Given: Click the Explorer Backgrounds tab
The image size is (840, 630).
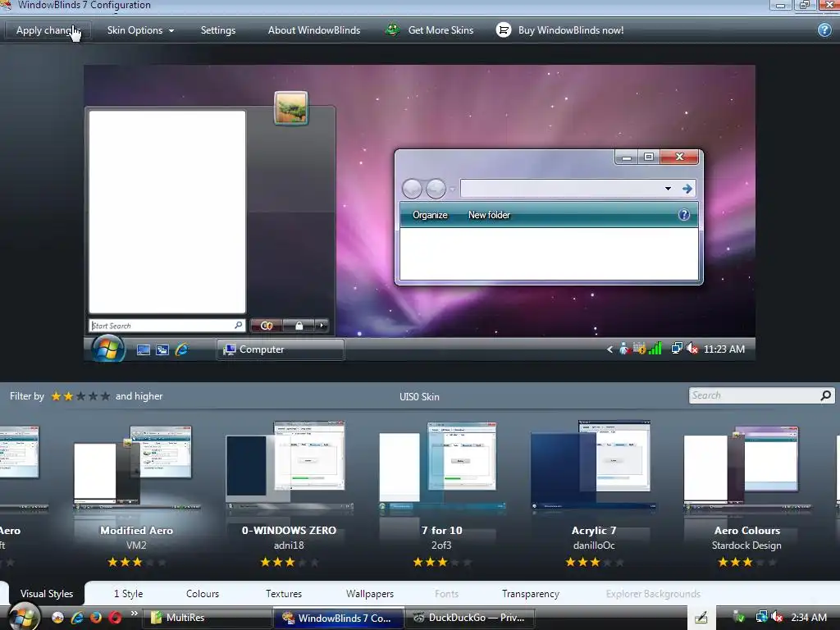Looking at the screenshot, I should coord(653,594).
